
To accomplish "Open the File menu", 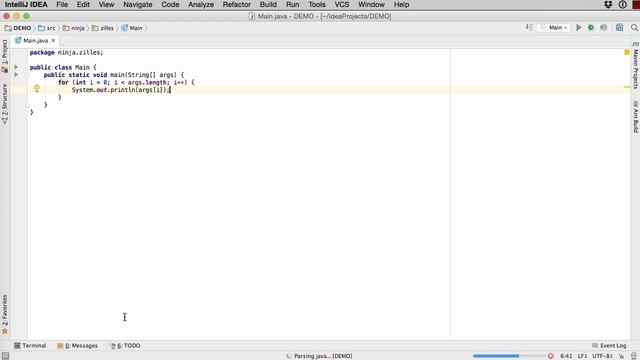I will 62,4.
